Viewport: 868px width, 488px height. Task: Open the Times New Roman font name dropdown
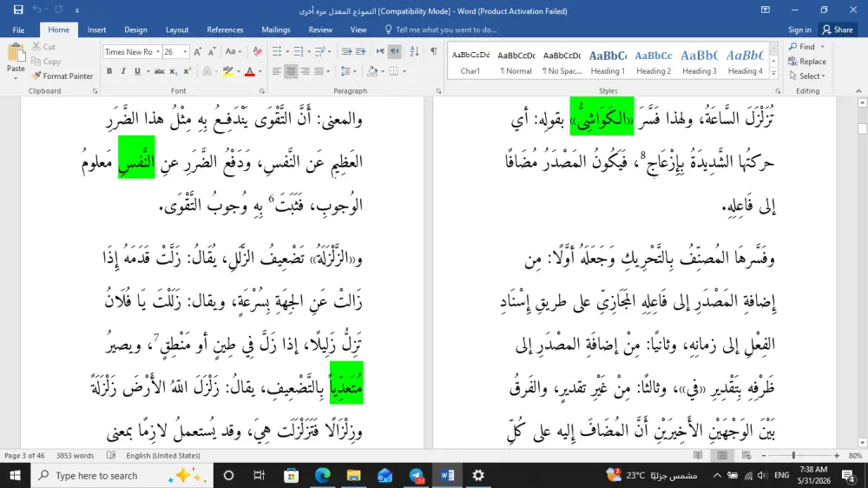pos(158,51)
